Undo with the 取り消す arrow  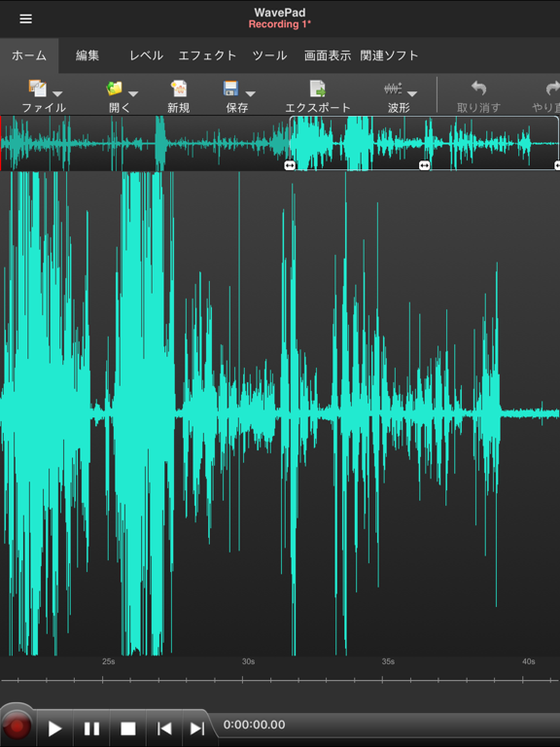[x=478, y=89]
